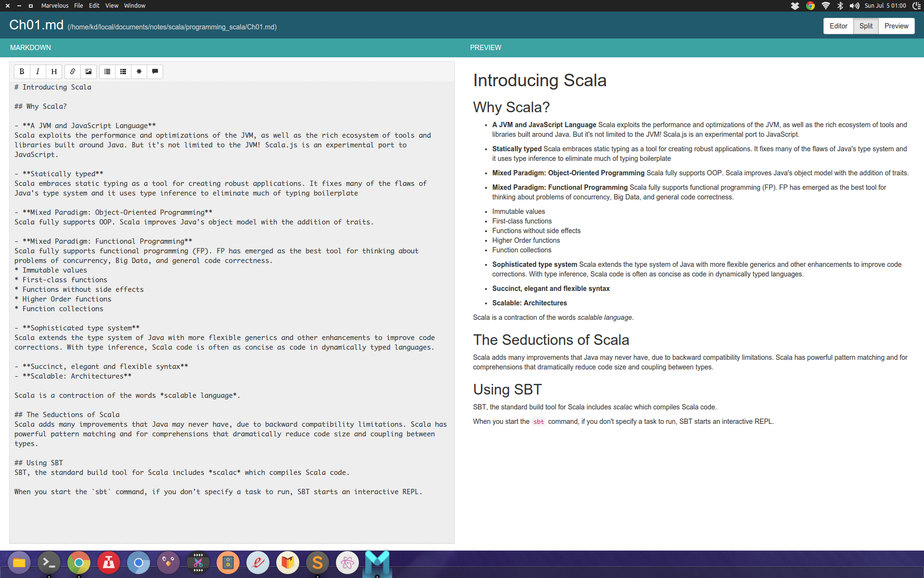Apply bold formatting with B button
The height and width of the screenshot is (578, 924).
[22, 72]
